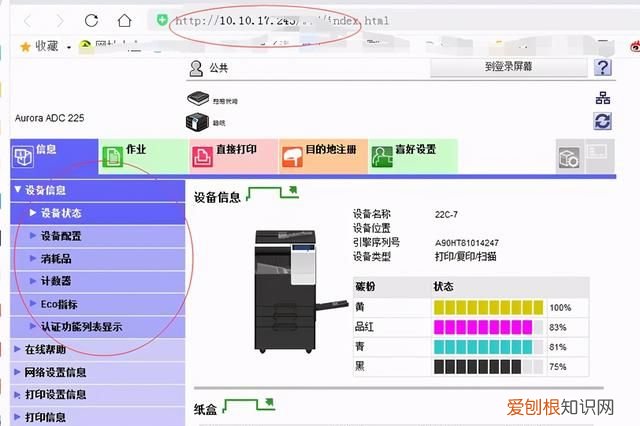Open 消耗品 in the sidebar
This screenshot has width=640, height=426.
(98, 259)
